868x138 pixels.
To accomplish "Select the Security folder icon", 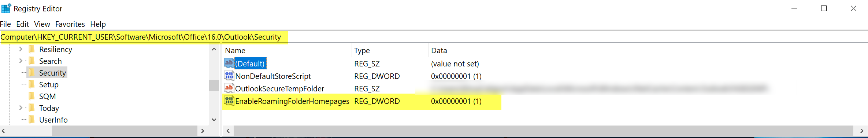I will [32, 73].
